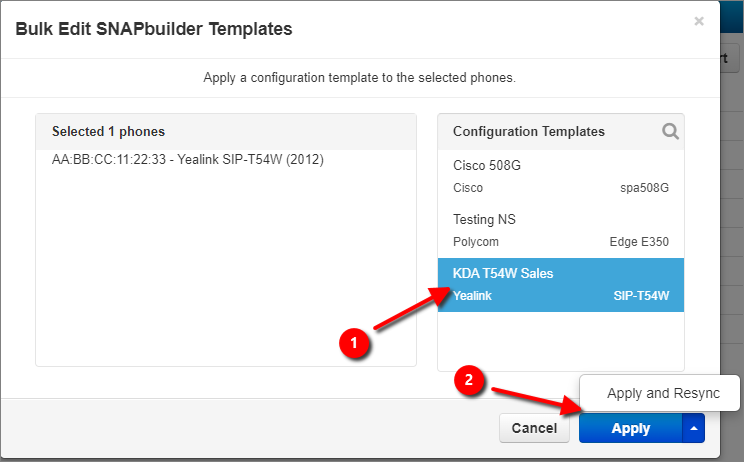Click the SIP-T54W label in highlighted row

click(641, 296)
